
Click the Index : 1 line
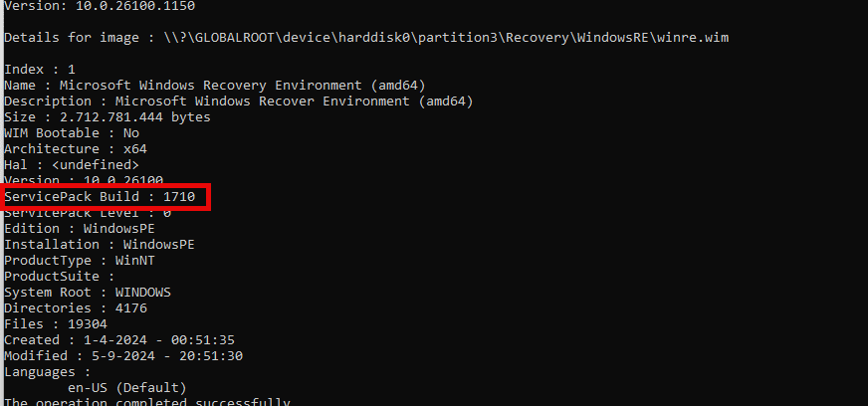pos(40,70)
